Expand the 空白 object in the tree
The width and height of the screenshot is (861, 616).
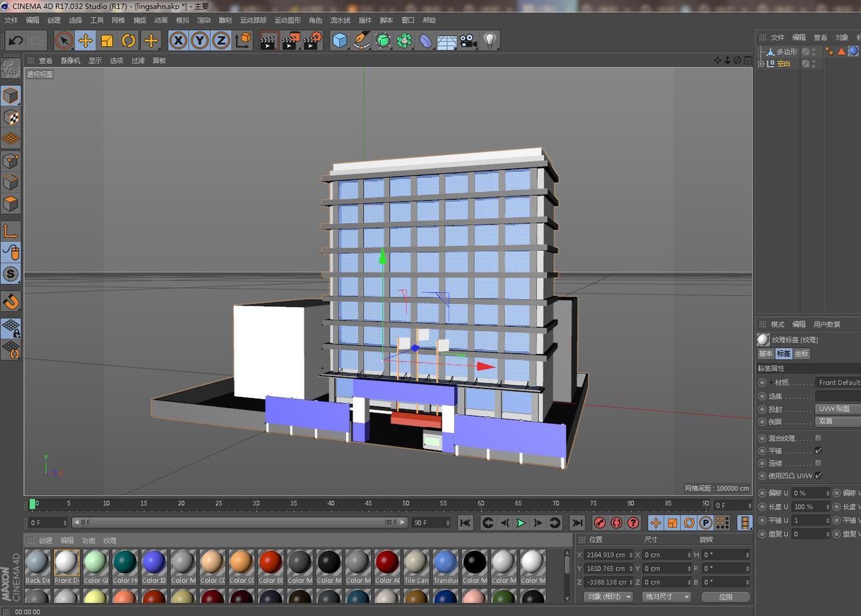click(761, 64)
